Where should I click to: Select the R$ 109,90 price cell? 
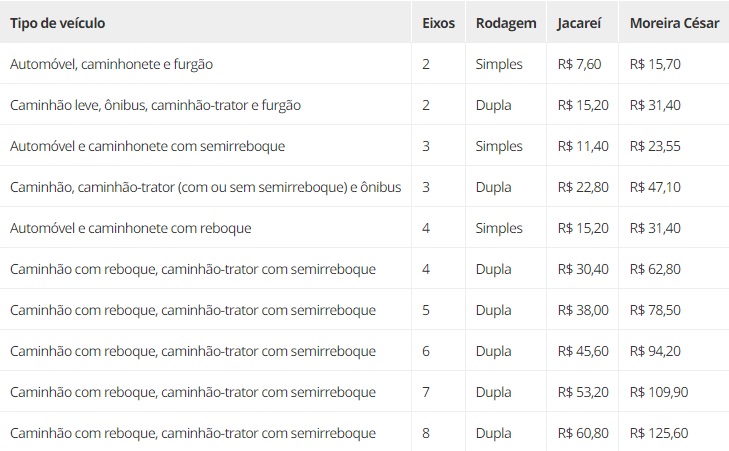(x=659, y=392)
